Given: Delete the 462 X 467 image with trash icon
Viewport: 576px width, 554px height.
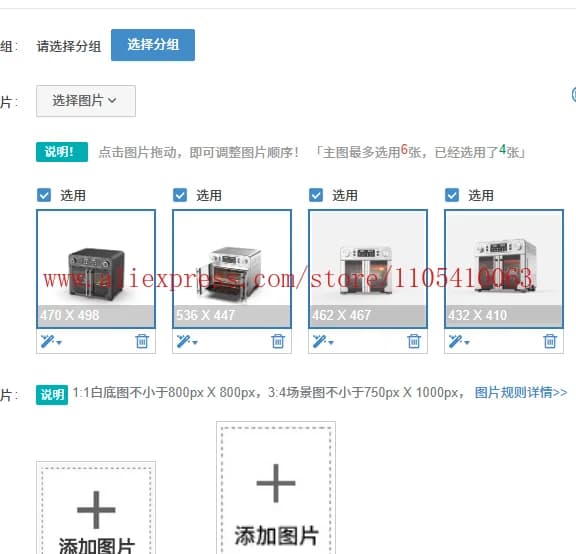Looking at the screenshot, I should tap(414, 341).
